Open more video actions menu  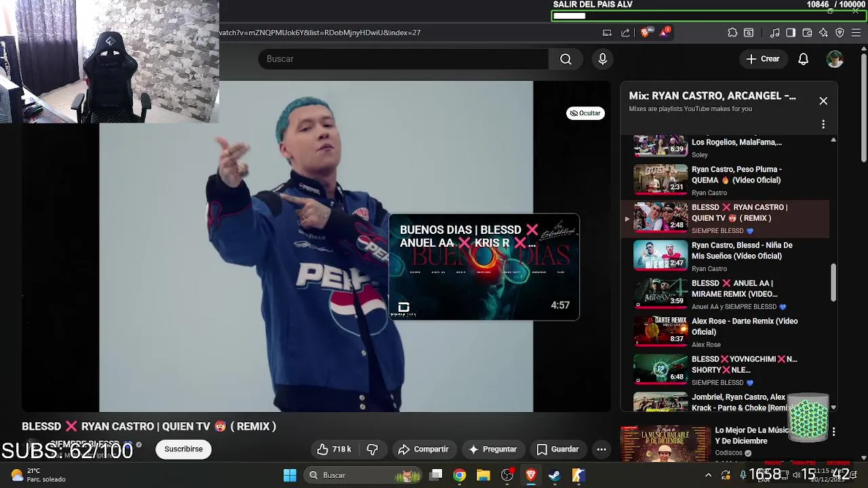601,449
